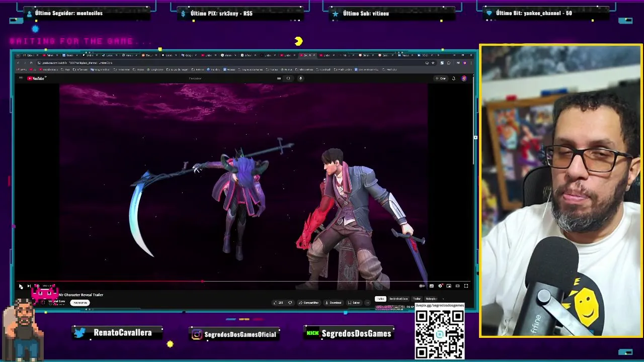
Task: Click the livepix.gg/segredosdosgames link text
Action: click(x=440, y=305)
